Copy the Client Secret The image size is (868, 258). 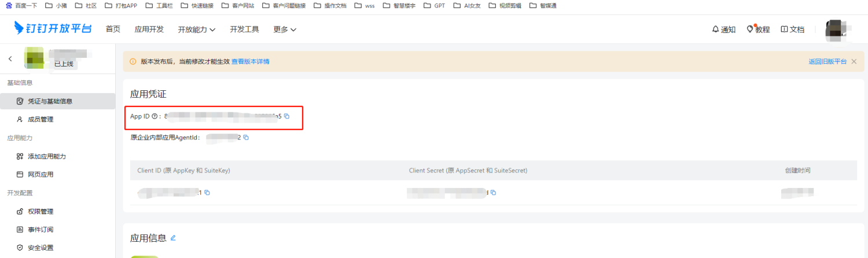[493, 192]
